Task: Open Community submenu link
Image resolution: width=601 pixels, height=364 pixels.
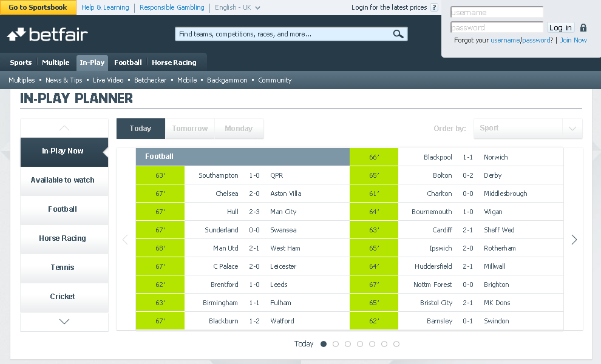Action: pos(275,80)
